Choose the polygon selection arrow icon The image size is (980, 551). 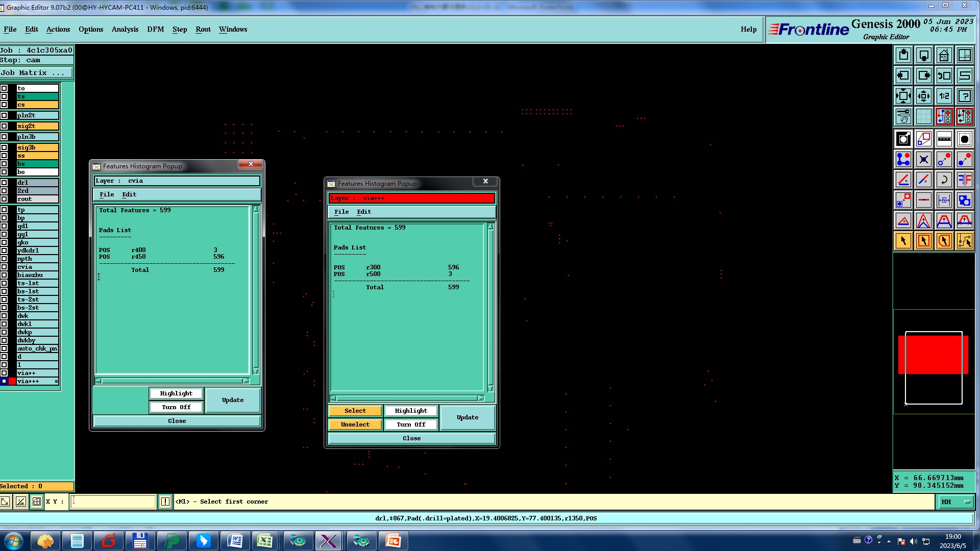tap(944, 241)
